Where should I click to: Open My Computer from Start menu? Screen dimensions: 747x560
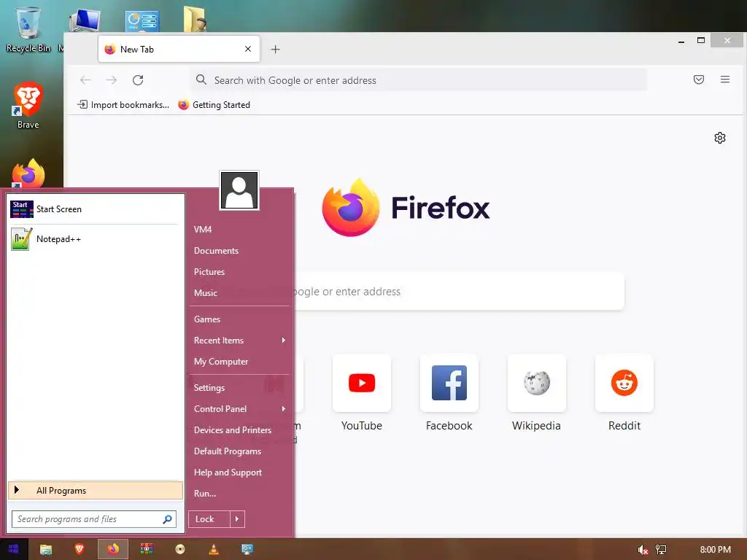221,362
